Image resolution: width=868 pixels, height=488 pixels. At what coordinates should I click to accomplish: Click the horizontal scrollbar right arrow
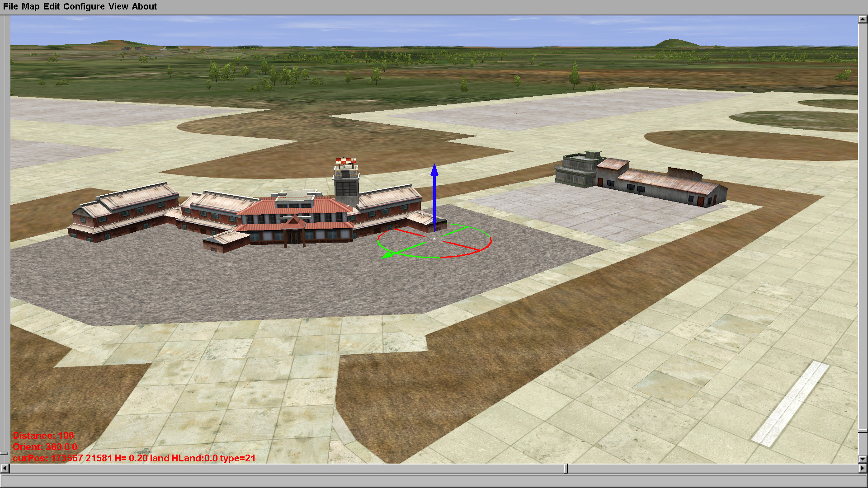863,468
